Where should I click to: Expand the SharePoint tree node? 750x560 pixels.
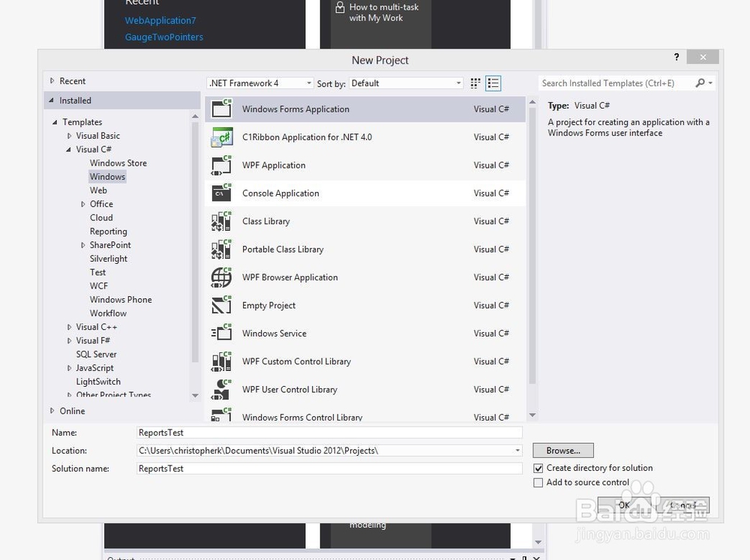tap(83, 245)
